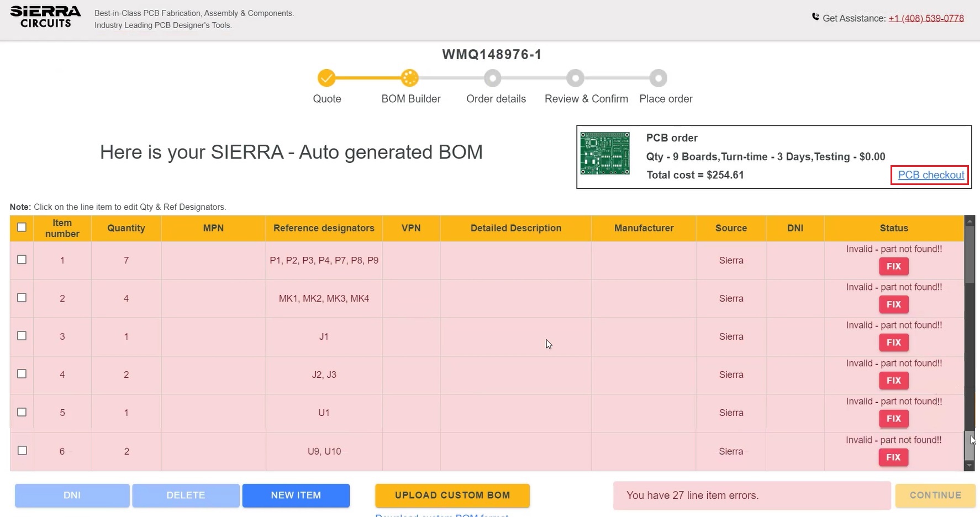This screenshot has height=517, width=980.
Task: Click the Detailed Description column header
Action: 516,228
